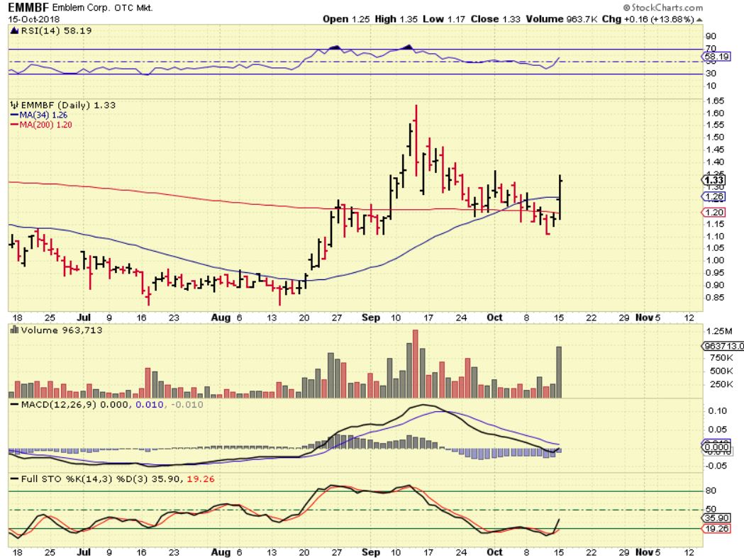Click the High 1.35 value in header
The height and width of the screenshot is (560, 744).
coord(396,19)
